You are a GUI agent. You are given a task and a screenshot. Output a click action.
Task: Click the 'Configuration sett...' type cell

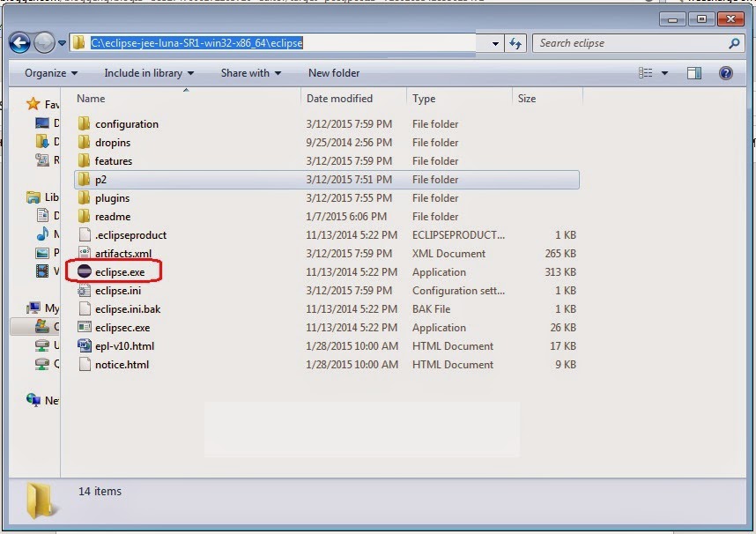(x=458, y=291)
